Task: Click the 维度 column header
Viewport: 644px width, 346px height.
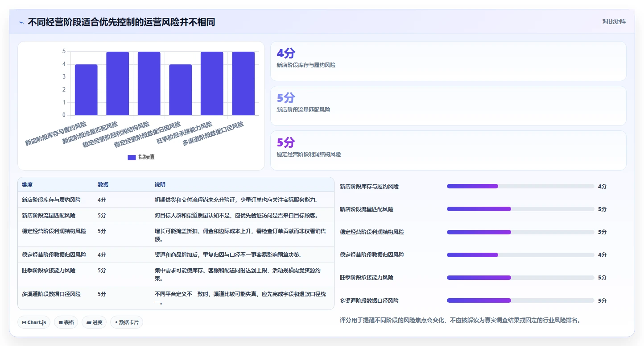Action: tap(27, 185)
